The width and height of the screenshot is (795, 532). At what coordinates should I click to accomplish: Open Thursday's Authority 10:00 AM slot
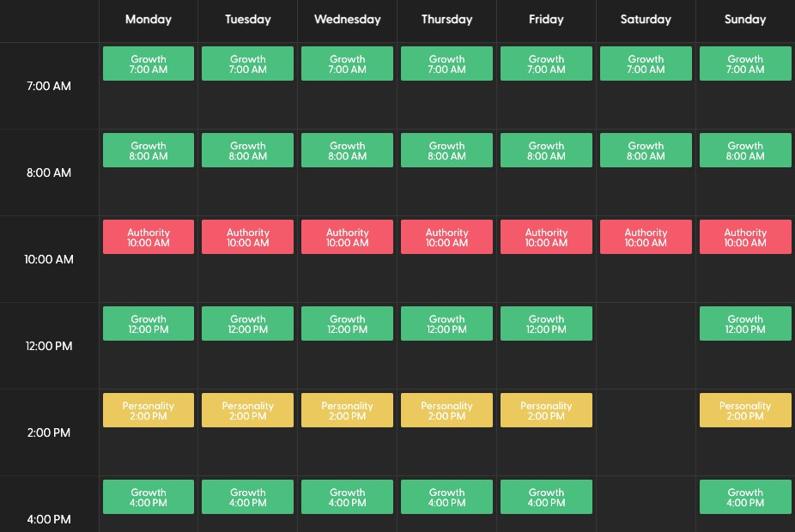pos(446,237)
